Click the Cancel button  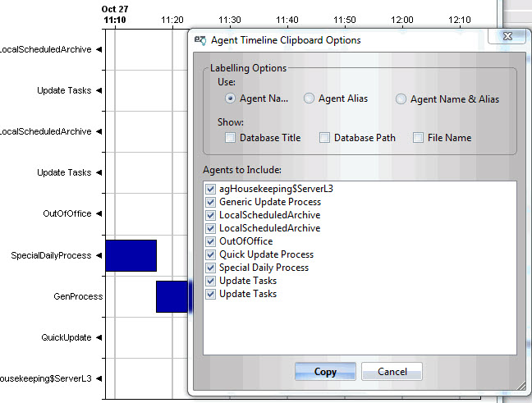pyautogui.click(x=392, y=372)
